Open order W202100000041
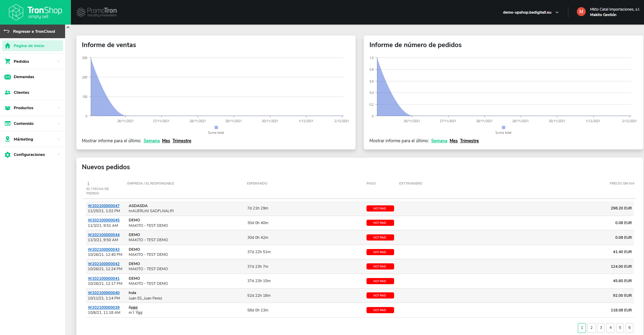This screenshot has width=644, height=335. click(104, 278)
